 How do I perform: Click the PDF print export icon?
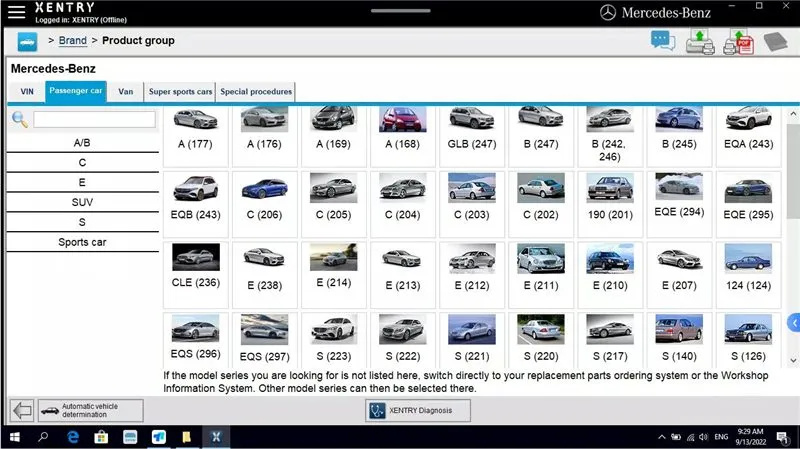pyautogui.click(x=738, y=42)
